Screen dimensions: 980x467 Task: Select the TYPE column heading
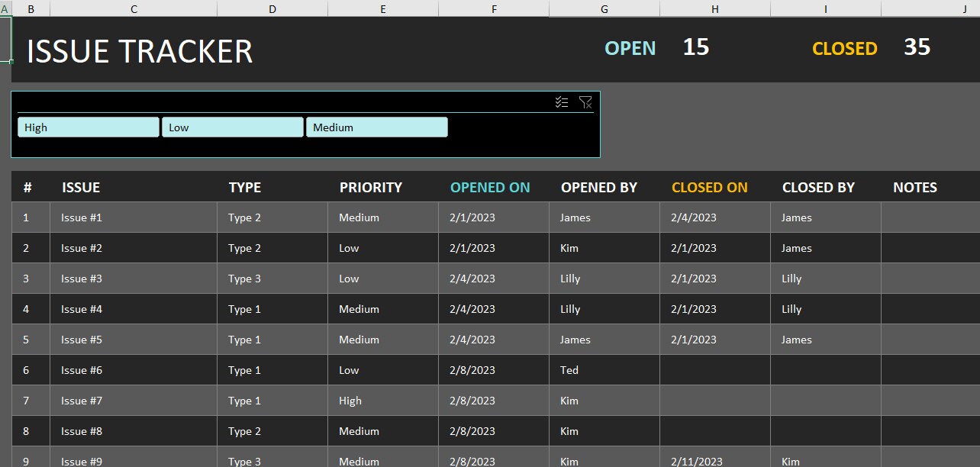coord(244,187)
